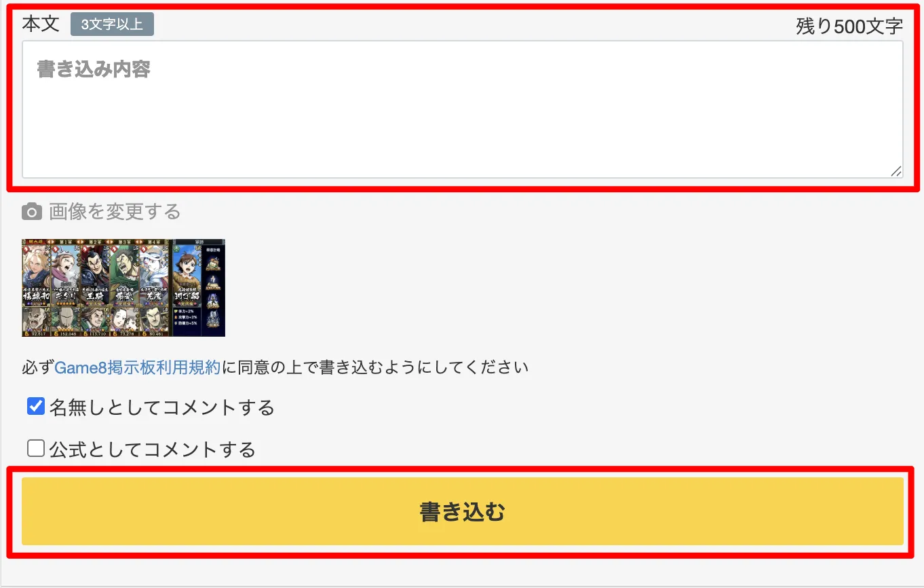Open the Game8掲示板利用規約 link
The image size is (924, 588).
click(x=137, y=367)
